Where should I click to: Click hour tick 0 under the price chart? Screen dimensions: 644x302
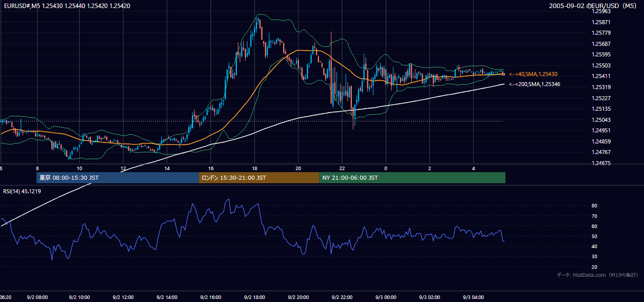pyautogui.click(x=386, y=168)
